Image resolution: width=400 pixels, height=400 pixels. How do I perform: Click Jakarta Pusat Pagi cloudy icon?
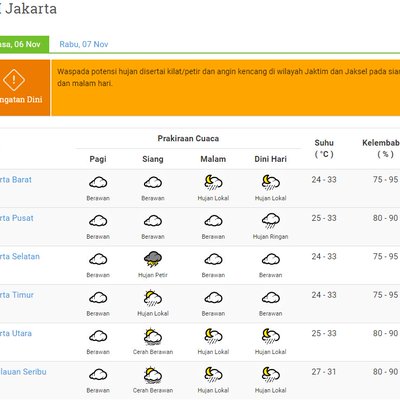[x=98, y=221]
